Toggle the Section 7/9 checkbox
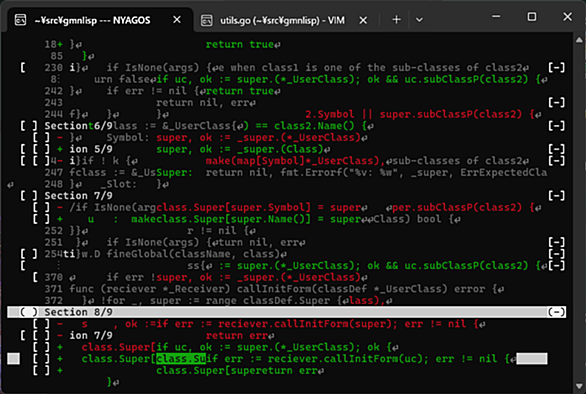The height and width of the screenshot is (394, 586). [x=29, y=196]
